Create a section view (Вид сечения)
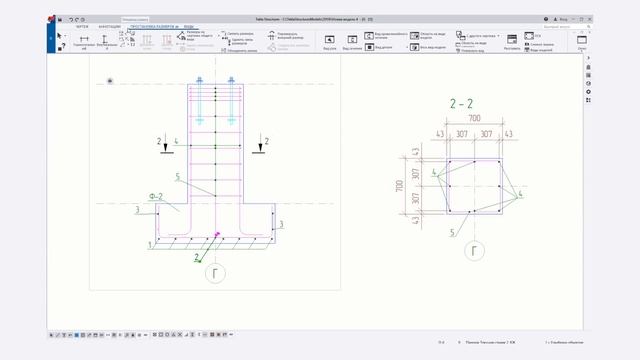Screen dimensions: 640x360 352,42
